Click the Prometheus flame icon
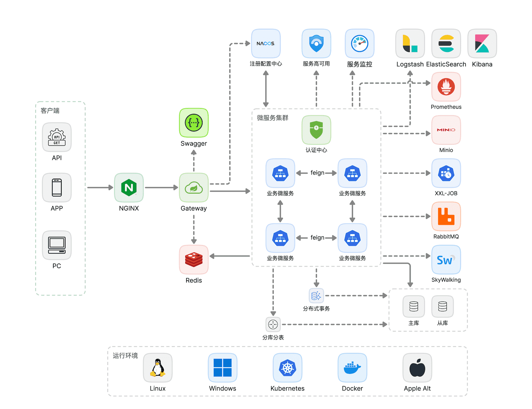 coord(446,86)
